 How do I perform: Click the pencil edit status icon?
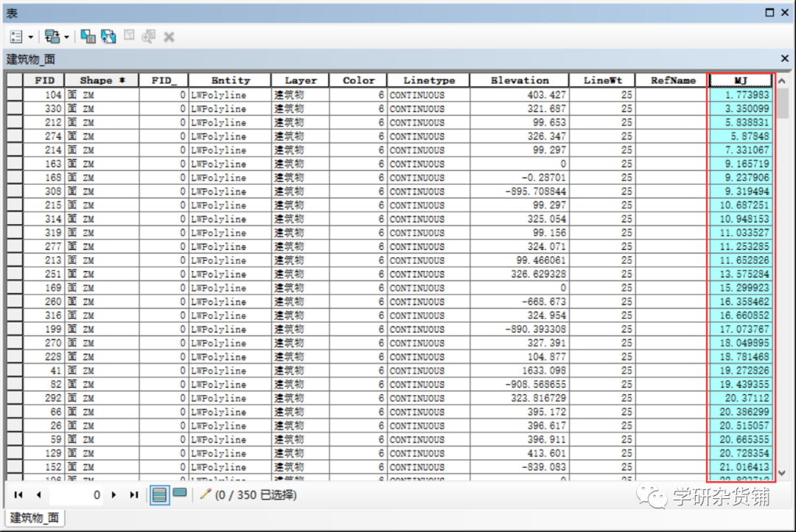tap(205, 494)
